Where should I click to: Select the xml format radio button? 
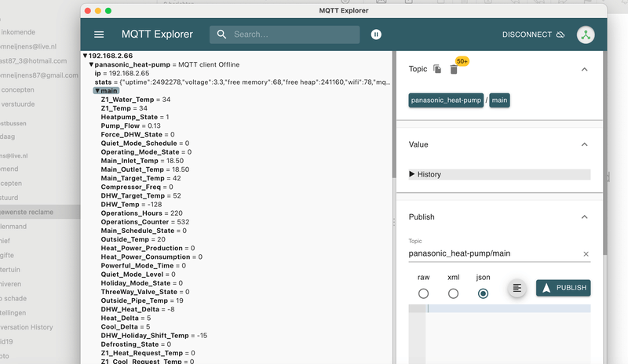(453, 293)
